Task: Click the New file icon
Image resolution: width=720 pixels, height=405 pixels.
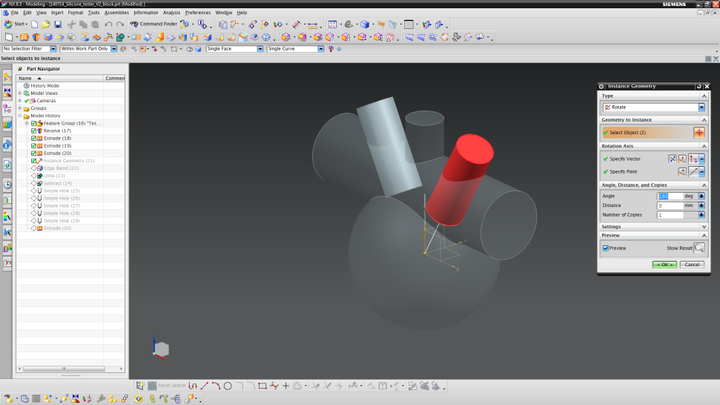Action: 34,24
